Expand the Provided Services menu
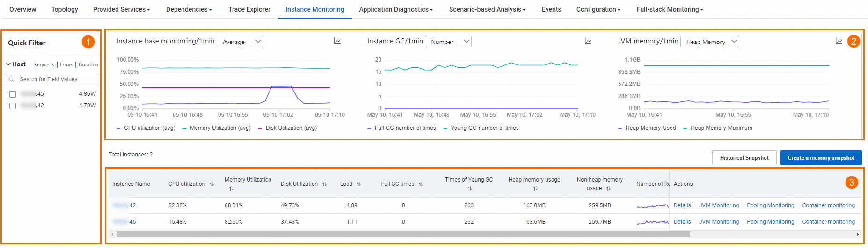Viewport: 868px width, 248px height. pos(121,9)
